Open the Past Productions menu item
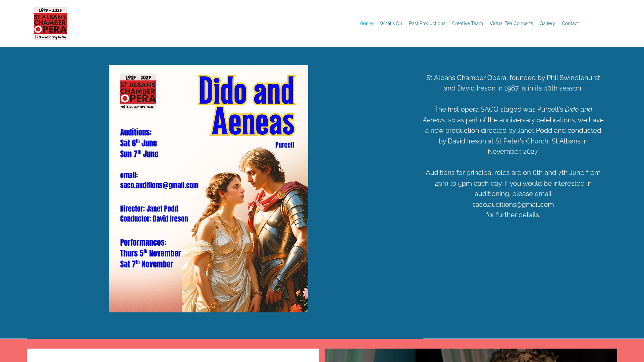Screen dimensions: 644x362 click(x=427, y=23)
